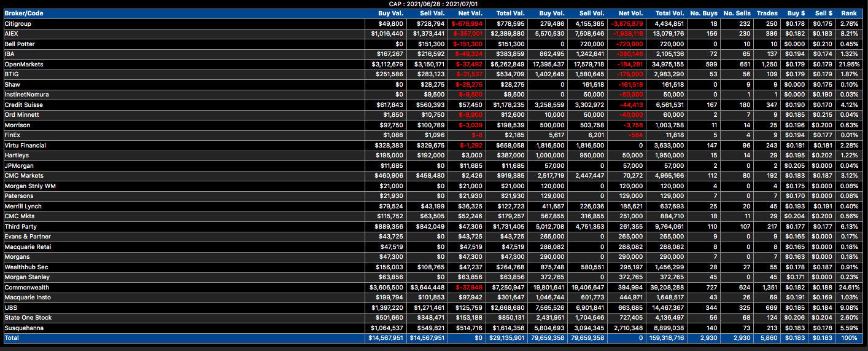Select the Shaw broker row
Image resolution: width=868 pixels, height=351 pixels.
pyautogui.click(x=434, y=84)
